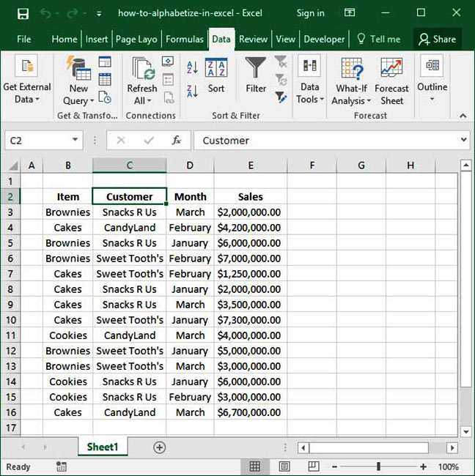This screenshot has width=475, height=476.
Task: Select the Sales header cell
Action: [x=250, y=196]
